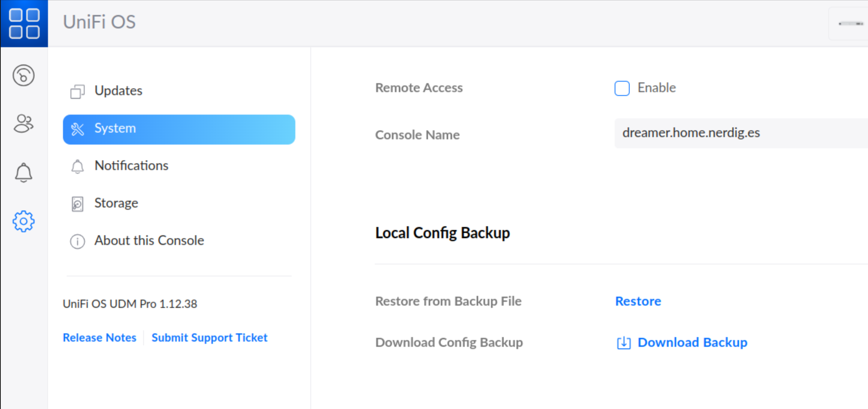Enable Remote Access
Screen dimensions: 868x409
[x=622, y=88]
